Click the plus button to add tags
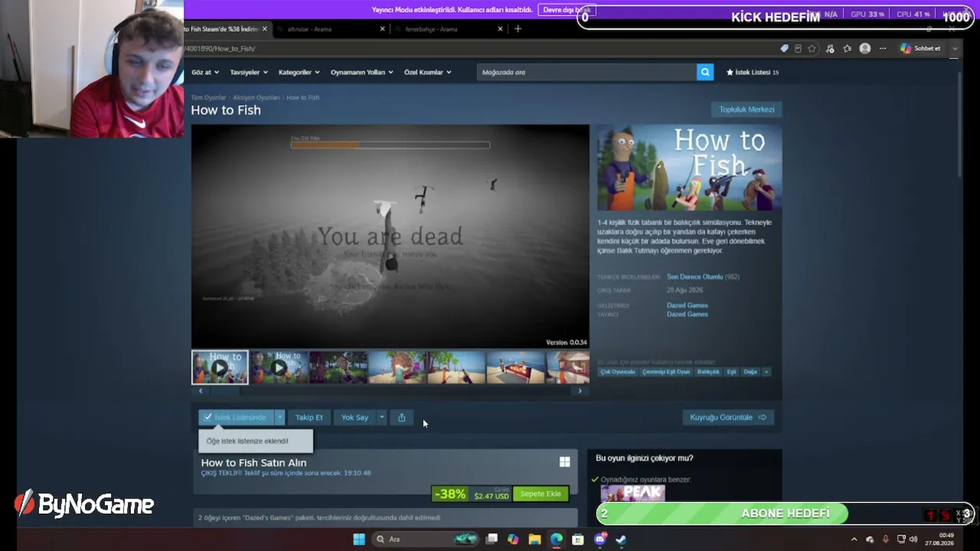 [x=766, y=372]
